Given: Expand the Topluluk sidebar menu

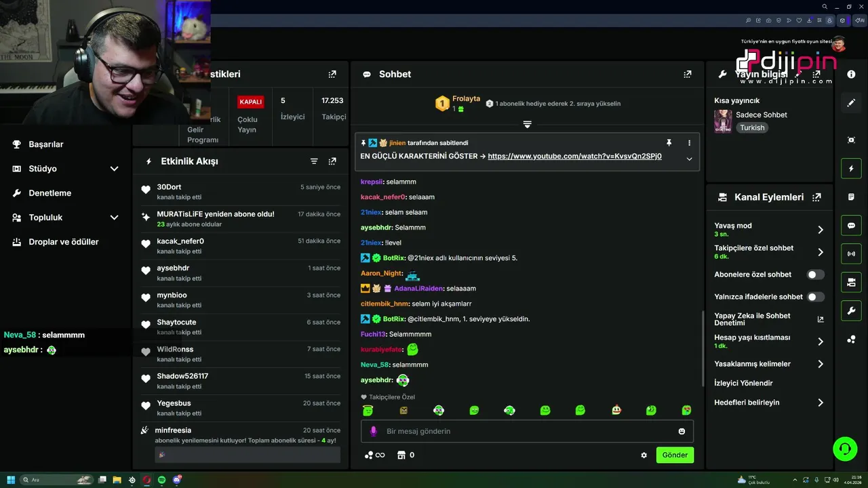Looking at the screenshot, I should coord(114,218).
